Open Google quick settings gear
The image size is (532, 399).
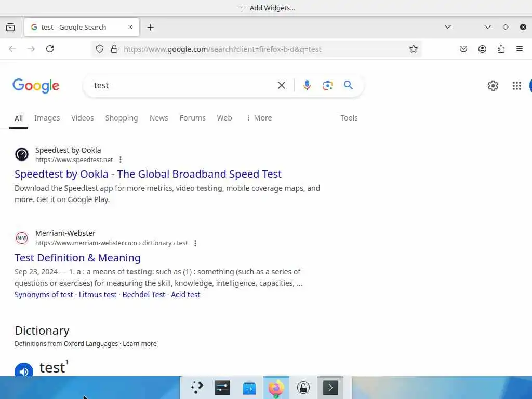493,86
